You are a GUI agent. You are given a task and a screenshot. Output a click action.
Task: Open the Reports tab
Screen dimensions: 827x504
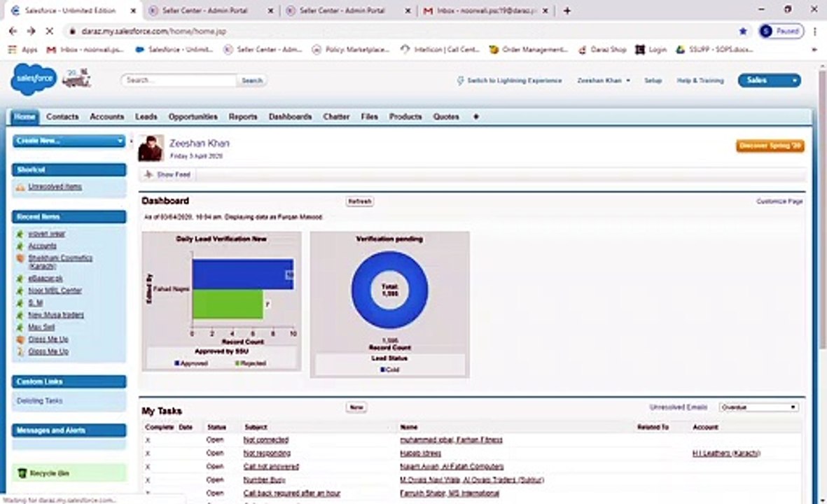pyautogui.click(x=242, y=116)
